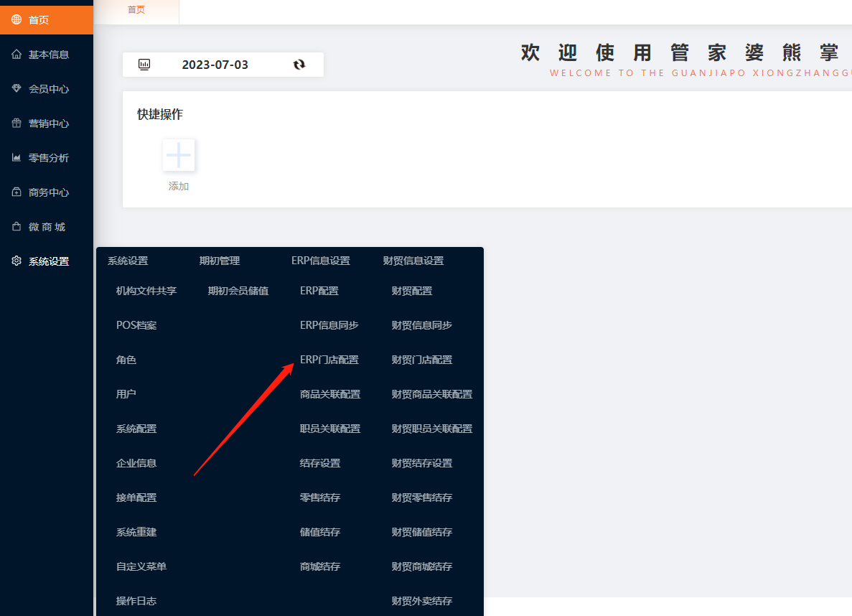Screen dimensions: 852x616
Task: Open the 首页 sidebar menu item
Action: pyautogui.click(x=47, y=20)
